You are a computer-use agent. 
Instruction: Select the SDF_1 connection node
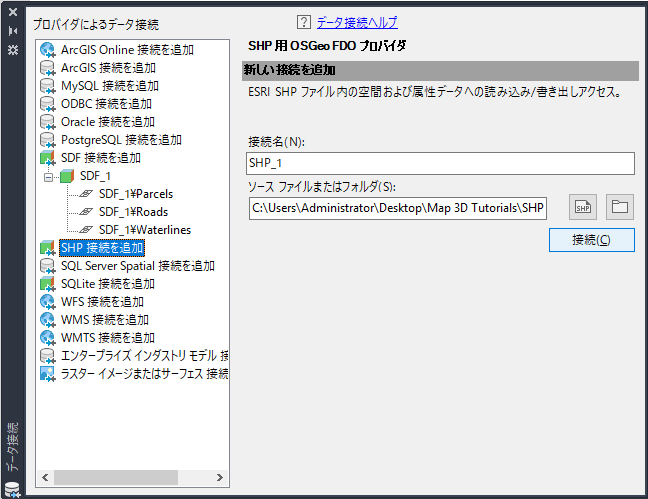click(x=95, y=176)
